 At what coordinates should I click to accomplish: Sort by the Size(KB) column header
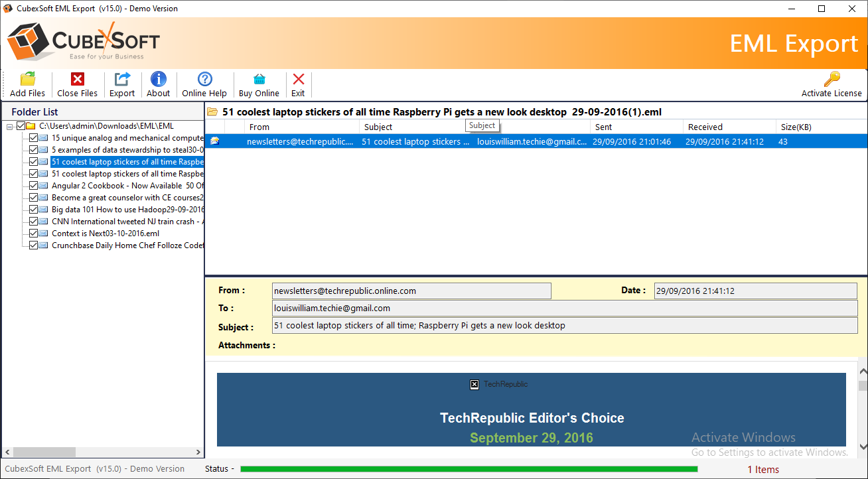coord(822,127)
